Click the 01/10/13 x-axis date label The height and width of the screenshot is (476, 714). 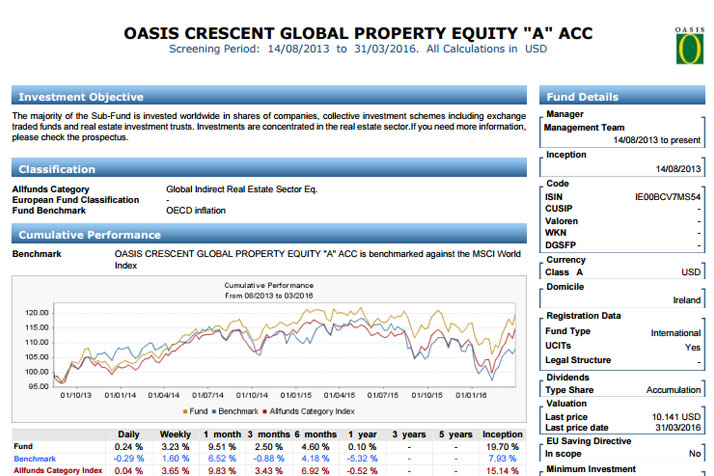pyautogui.click(x=76, y=395)
